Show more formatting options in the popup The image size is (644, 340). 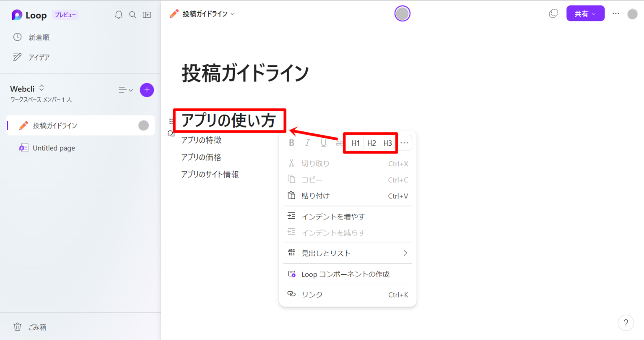(x=404, y=143)
